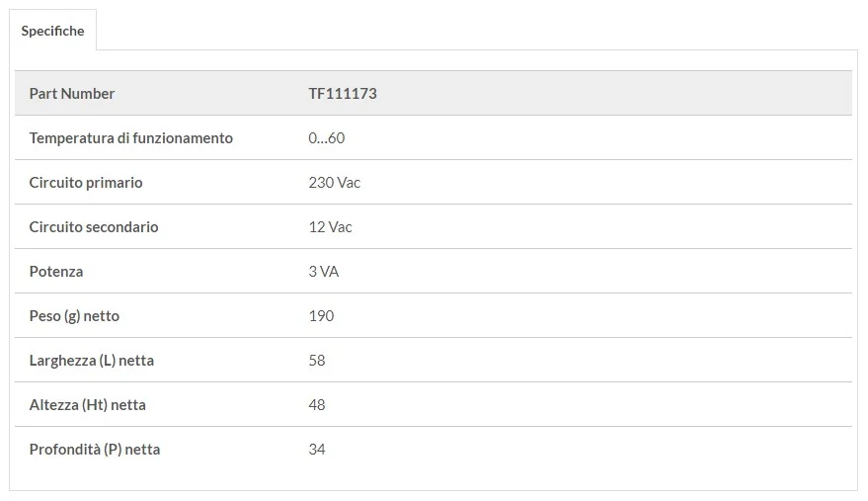This screenshot has height=501, width=868.
Task: Select the TF111173 part number value
Action: tap(343, 94)
